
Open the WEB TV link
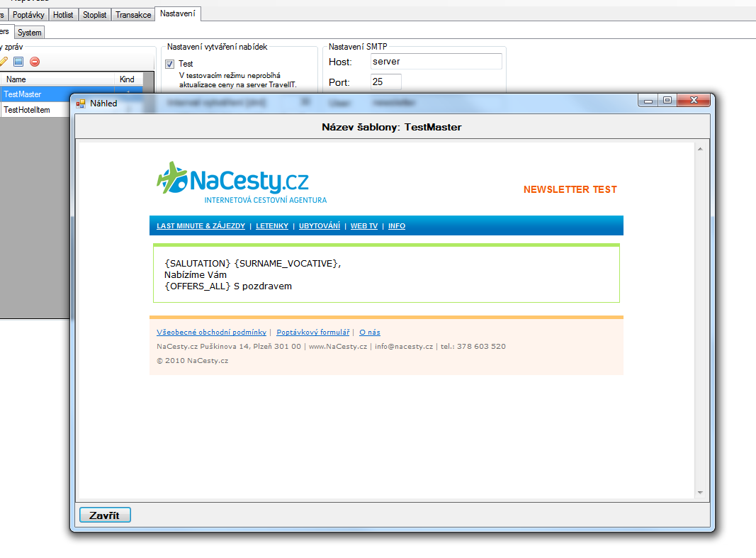[364, 225]
